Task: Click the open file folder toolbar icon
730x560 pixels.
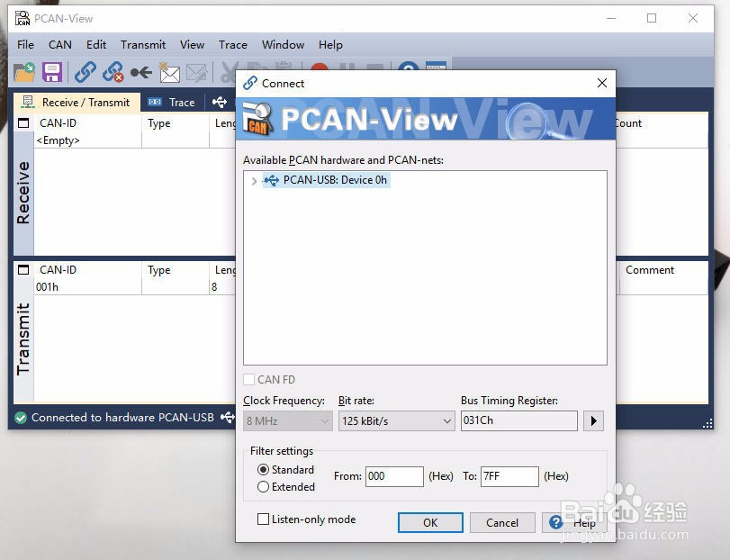Action: pos(23,72)
